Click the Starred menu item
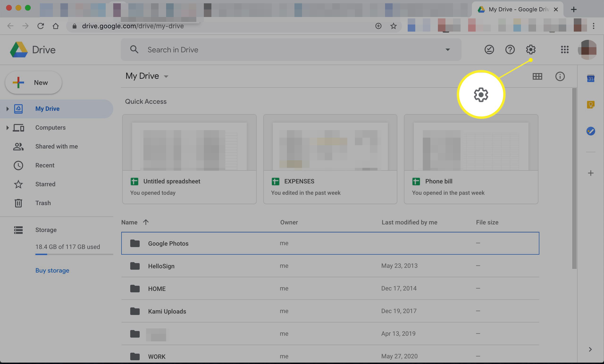 45,184
